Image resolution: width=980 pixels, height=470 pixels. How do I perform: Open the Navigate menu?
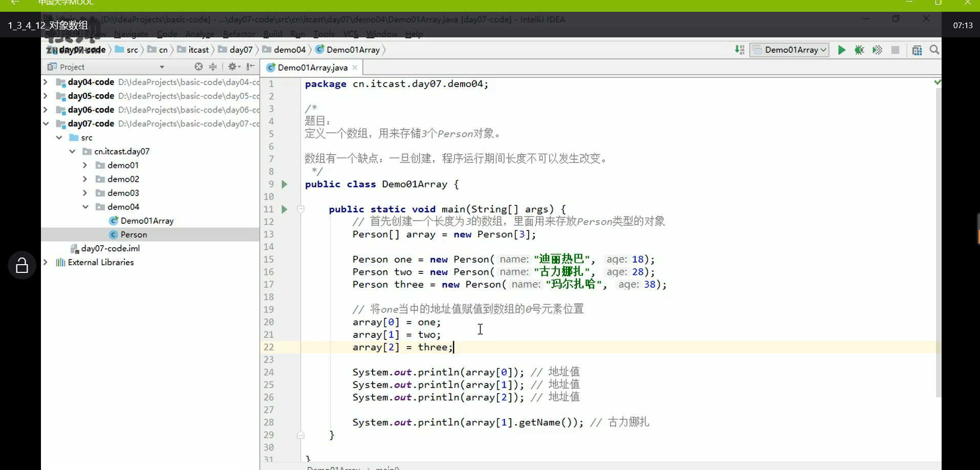(x=131, y=34)
